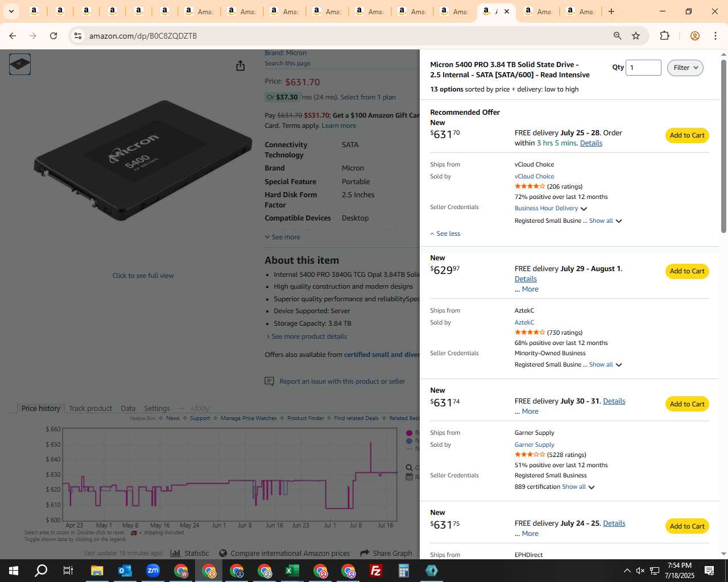Open the Chrome three-dot menu

pos(715,36)
